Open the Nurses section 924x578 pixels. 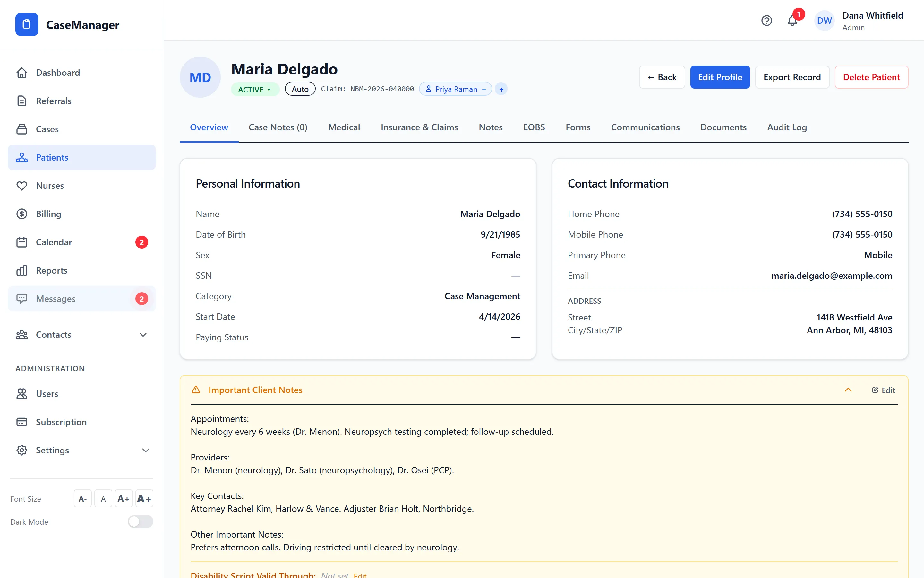(x=82, y=186)
